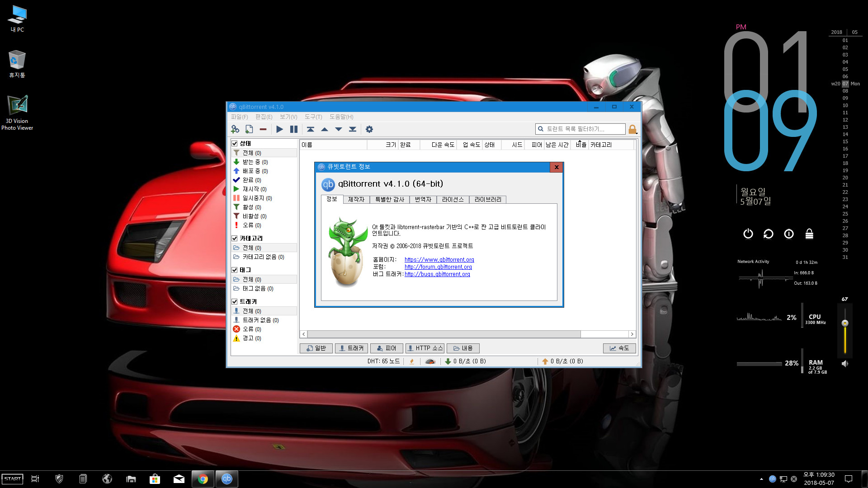The image size is (868, 488).
Task: Click the torrent list filter search field
Action: click(580, 129)
